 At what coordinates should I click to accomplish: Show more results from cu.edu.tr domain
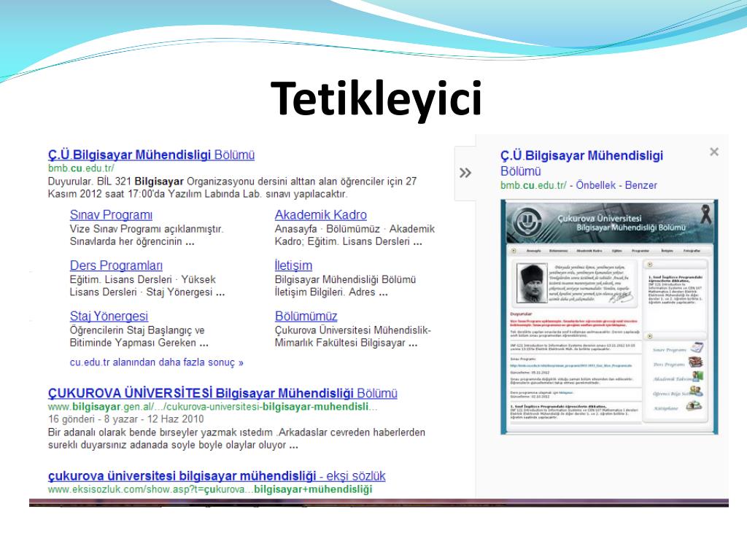coord(156,362)
